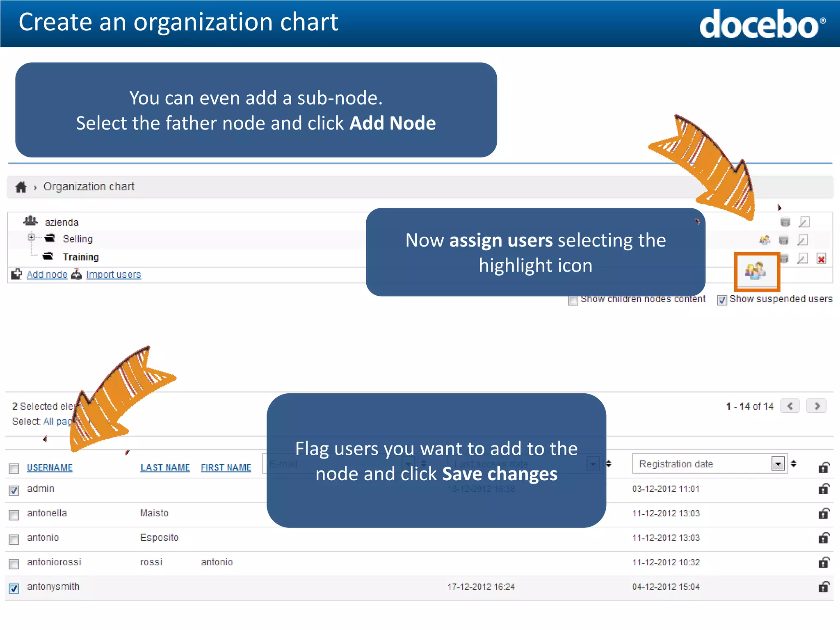Check the antonella user checkbox
840x630 pixels.
click(x=14, y=515)
